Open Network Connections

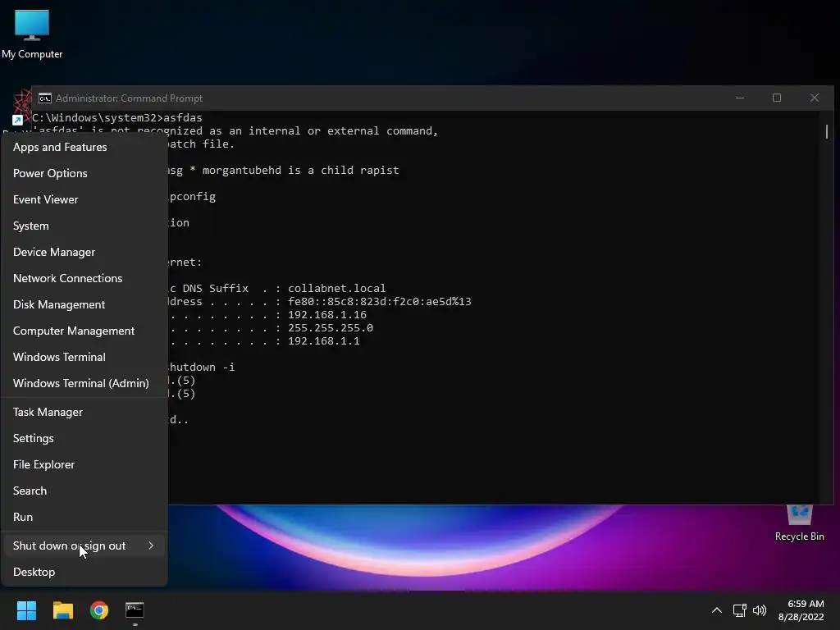tap(84, 278)
